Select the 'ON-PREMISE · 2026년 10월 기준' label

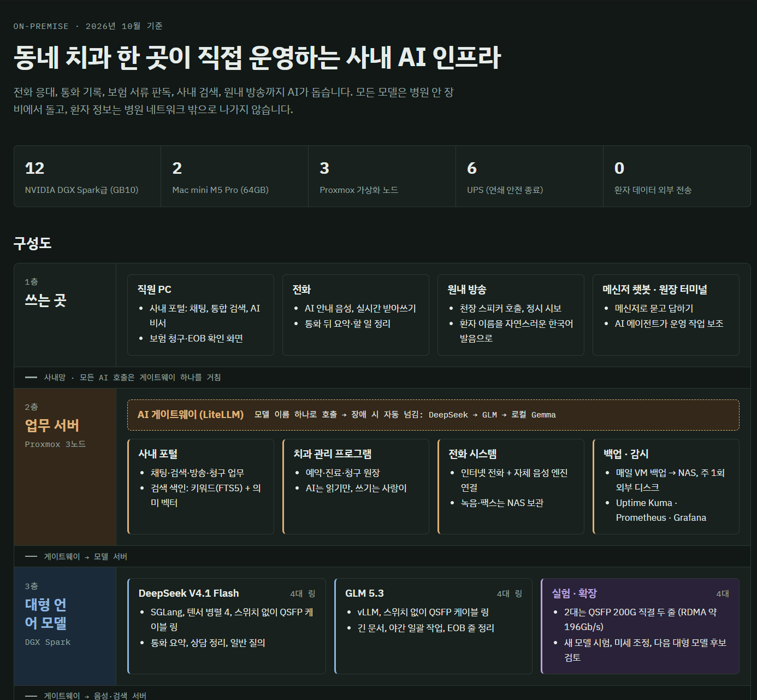pos(88,26)
